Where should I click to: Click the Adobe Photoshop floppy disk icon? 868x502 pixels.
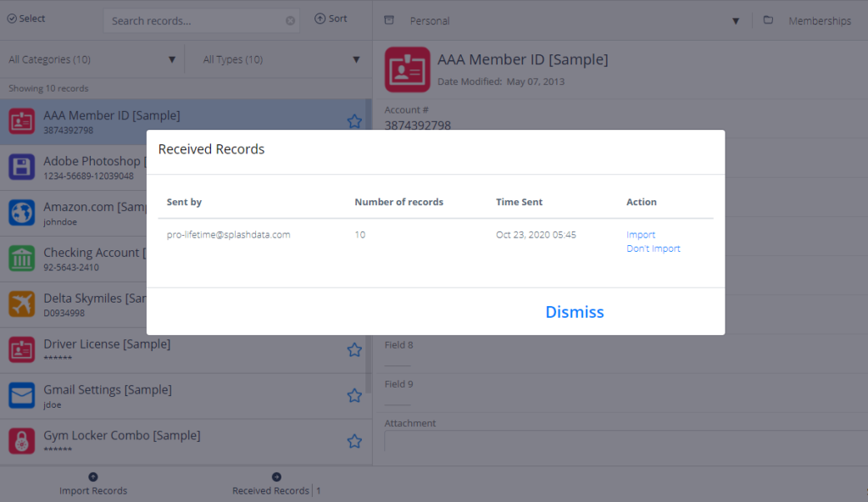pos(22,167)
